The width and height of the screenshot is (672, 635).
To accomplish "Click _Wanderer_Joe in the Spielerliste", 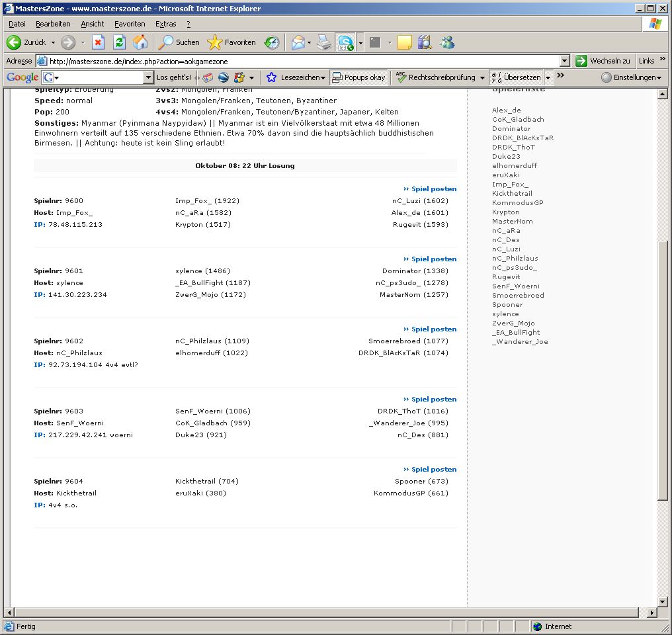I will [520, 342].
